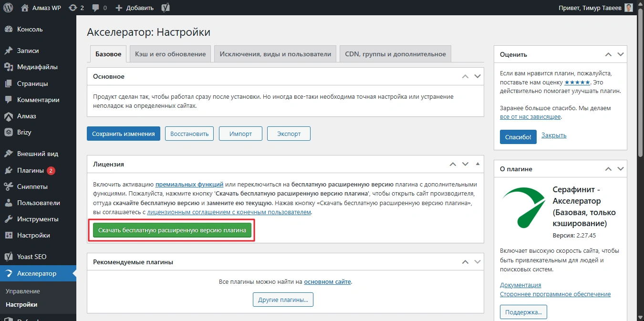
Task: Open Brizy in the sidebar
Action: pyautogui.click(x=24, y=132)
